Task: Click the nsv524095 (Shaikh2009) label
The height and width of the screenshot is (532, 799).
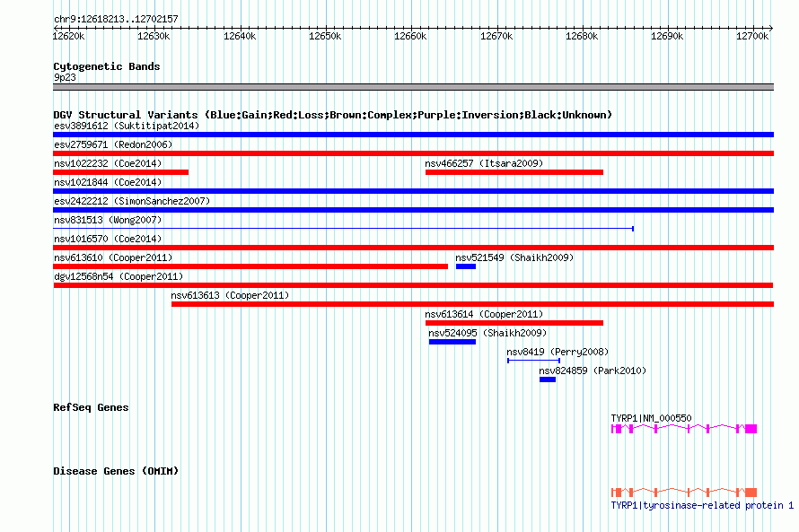Action: click(x=487, y=333)
